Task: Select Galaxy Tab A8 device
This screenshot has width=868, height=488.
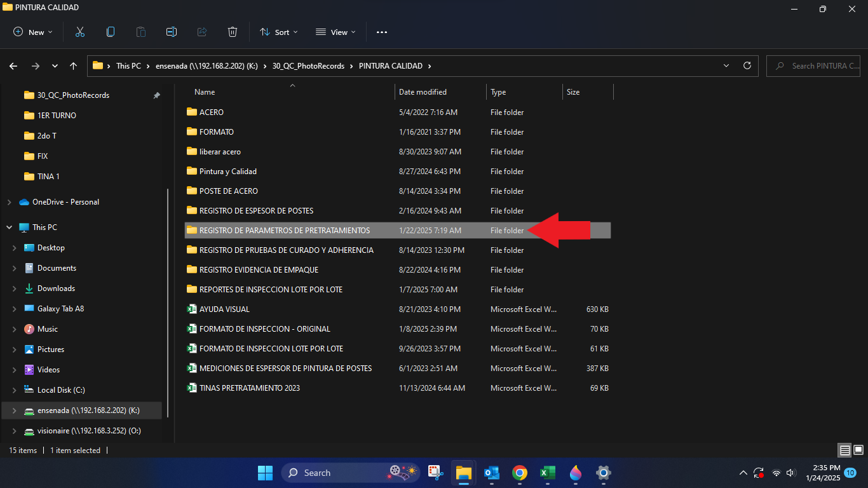Action: 60,309
